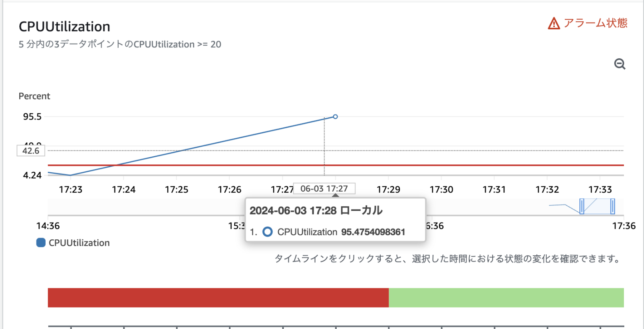Open the 06-03 17:27 time selector box
The image size is (644, 329).
pyautogui.click(x=325, y=188)
